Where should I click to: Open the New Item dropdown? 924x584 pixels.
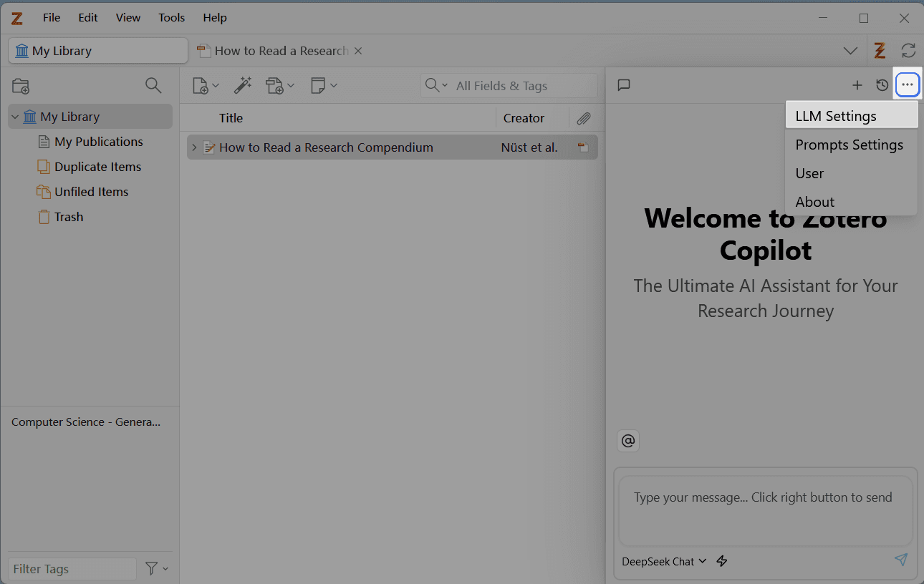point(206,86)
